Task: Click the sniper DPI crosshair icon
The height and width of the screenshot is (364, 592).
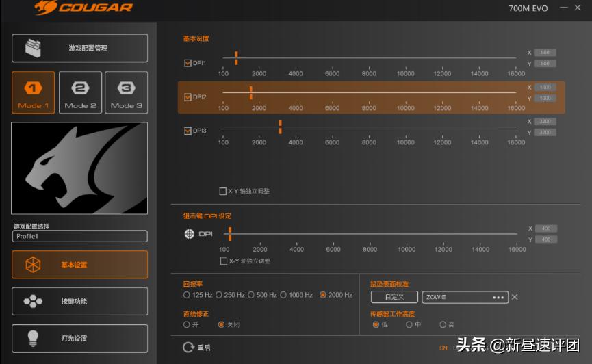Action: (x=189, y=234)
